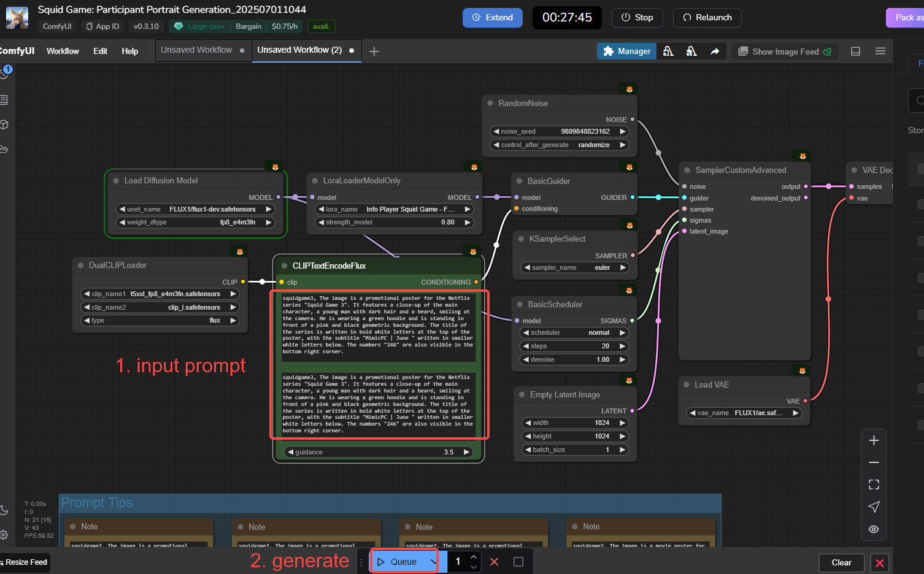This screenshot has width=924, height=574.
Task: Toggle link visibility with the eye icon
Action: click(x=874, y=529)
